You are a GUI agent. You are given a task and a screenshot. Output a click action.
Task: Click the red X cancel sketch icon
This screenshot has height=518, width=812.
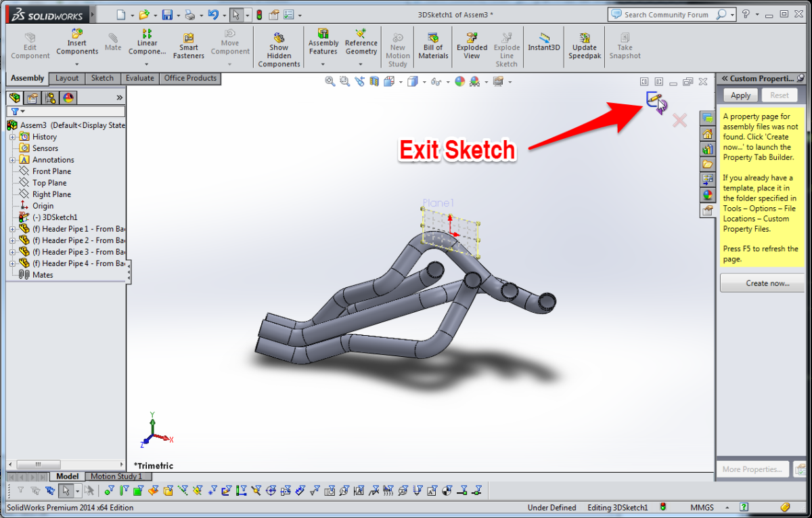(x=679, y=121)
